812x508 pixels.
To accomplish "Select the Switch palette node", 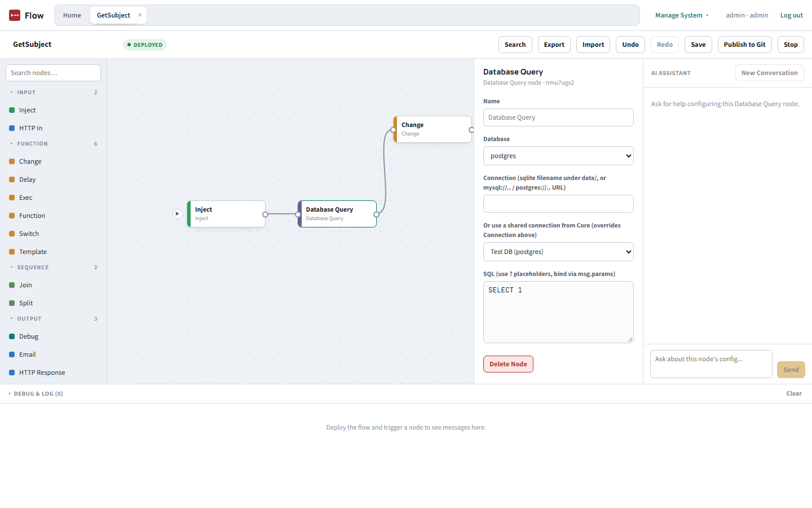I will [x=53, y=234].
